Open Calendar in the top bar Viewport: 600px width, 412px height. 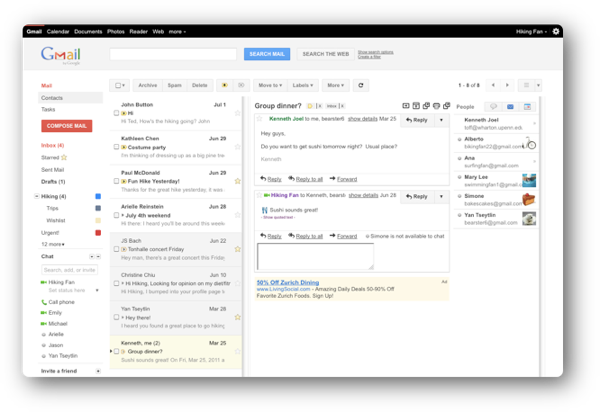(58, 31)
